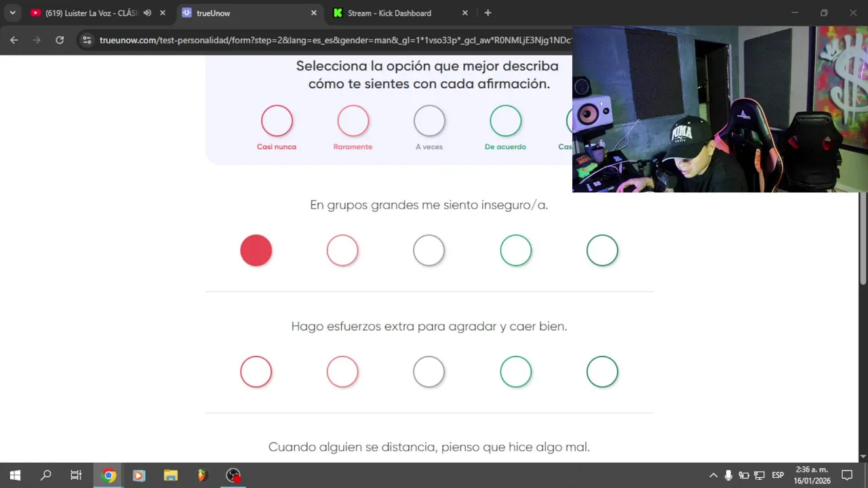Open a new browser tab
868x488 pixels.
point(488,13)
